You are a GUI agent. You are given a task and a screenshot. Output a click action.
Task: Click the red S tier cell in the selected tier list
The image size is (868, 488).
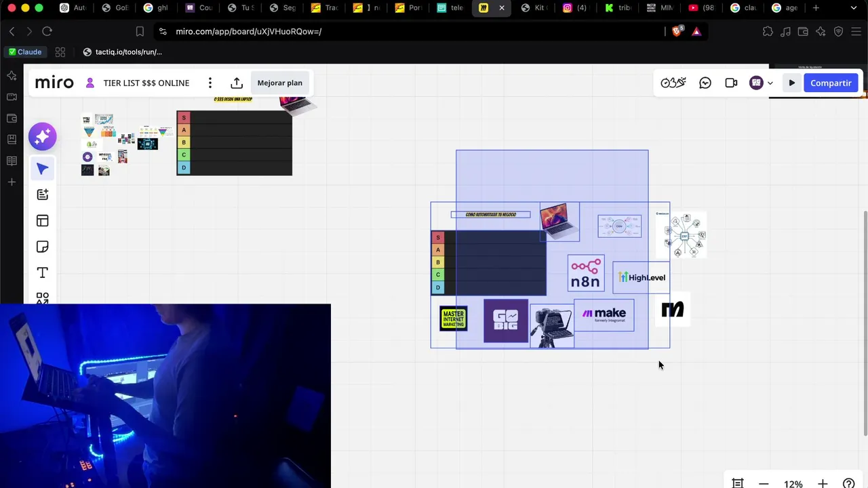[438, 237]
